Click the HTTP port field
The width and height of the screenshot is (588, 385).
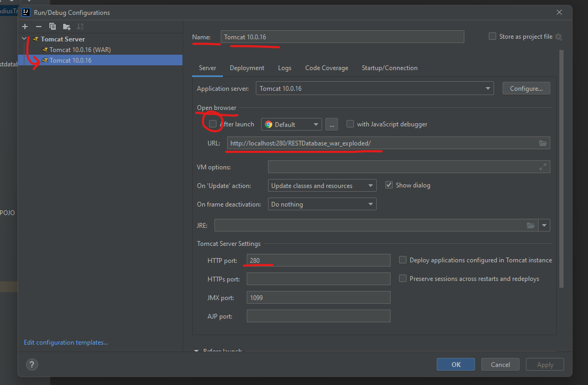coord(318,260)
